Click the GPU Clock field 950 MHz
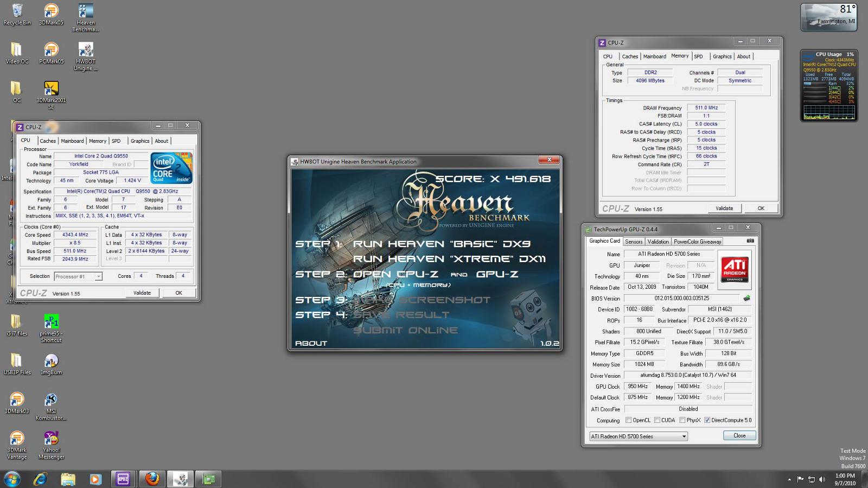 coord(637,386)
